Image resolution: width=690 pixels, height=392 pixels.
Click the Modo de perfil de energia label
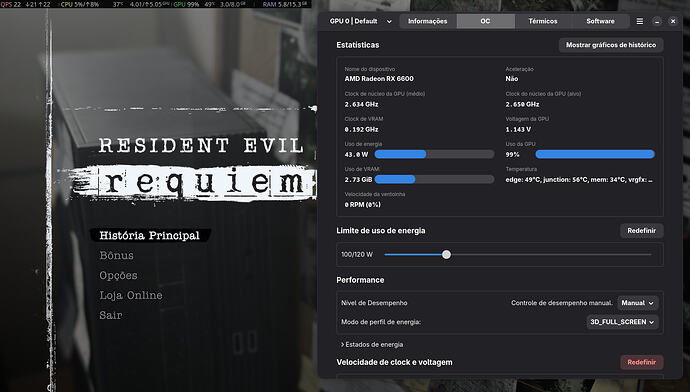click(381, 322)
